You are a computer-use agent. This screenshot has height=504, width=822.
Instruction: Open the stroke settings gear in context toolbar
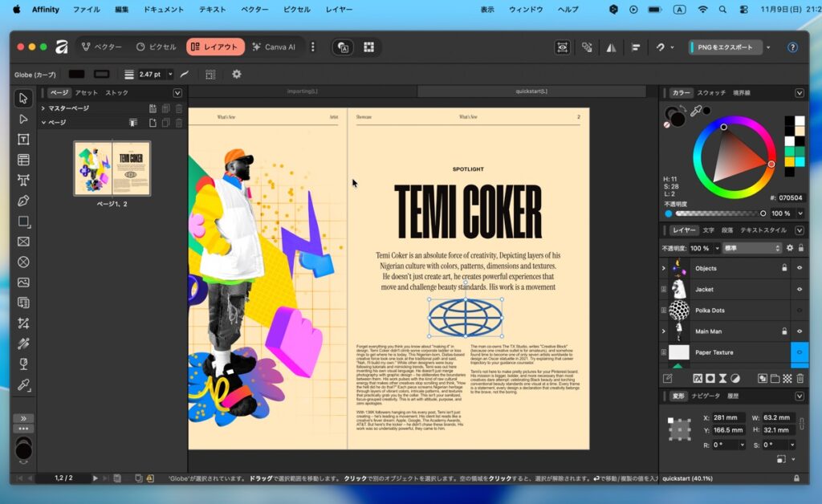236,74
